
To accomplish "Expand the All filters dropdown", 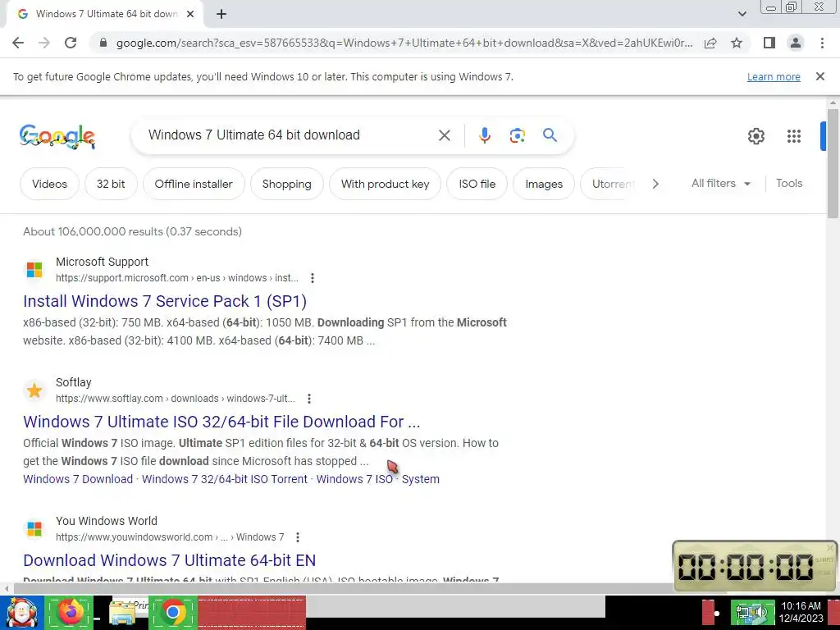I will tap(720, 183).
